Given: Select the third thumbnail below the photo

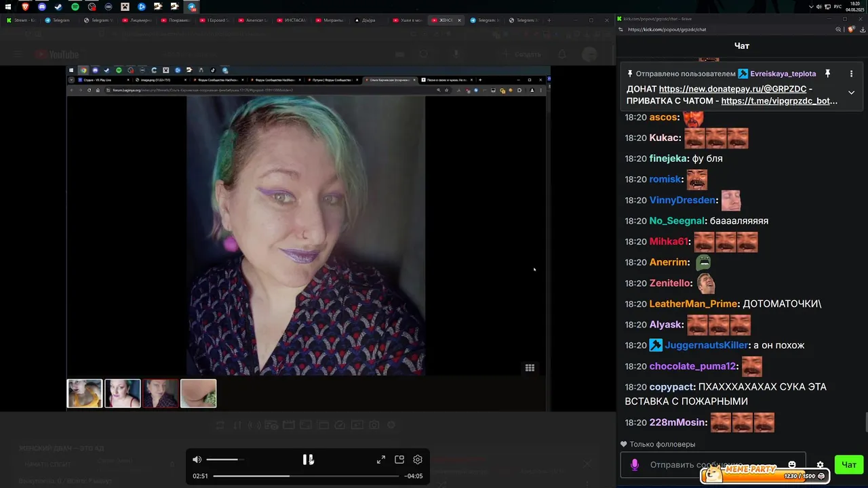Looking at the screenshot, I should tap(161, 393).
